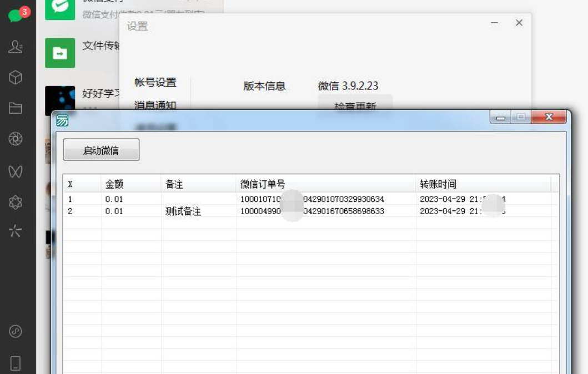Open the Channels butterfly icon in sidebar
Image resolution: width=588 pixels, height=374 pixels.
(16, 171)
